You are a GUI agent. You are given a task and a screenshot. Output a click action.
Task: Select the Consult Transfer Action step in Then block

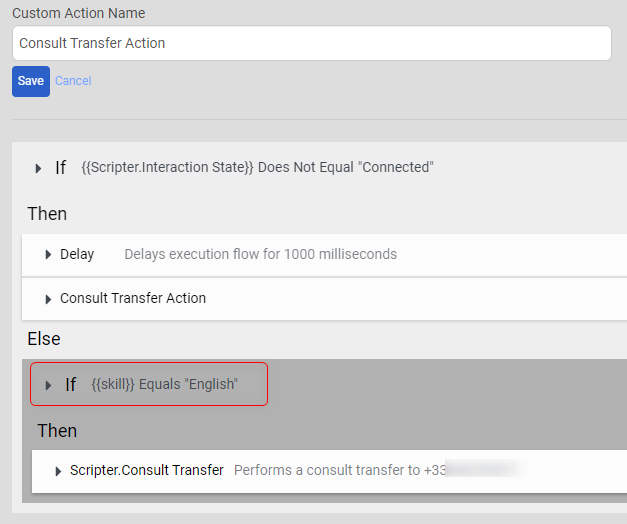(133, 299)
